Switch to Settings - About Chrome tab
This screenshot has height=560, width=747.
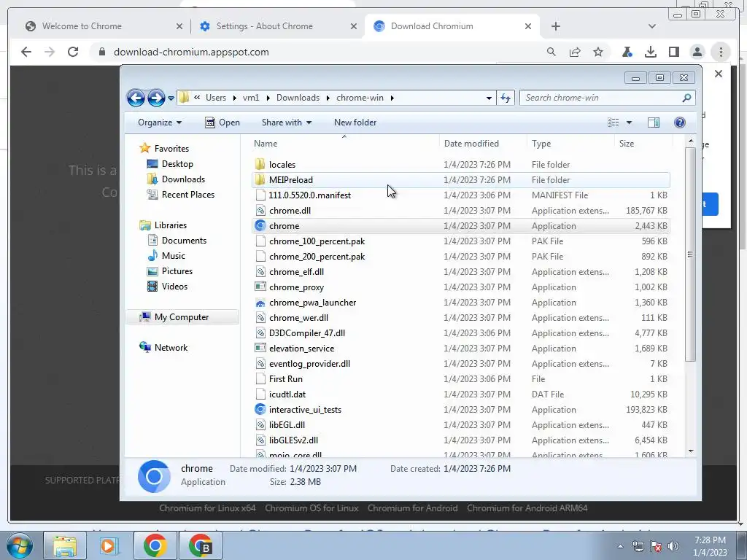point(276,26)
